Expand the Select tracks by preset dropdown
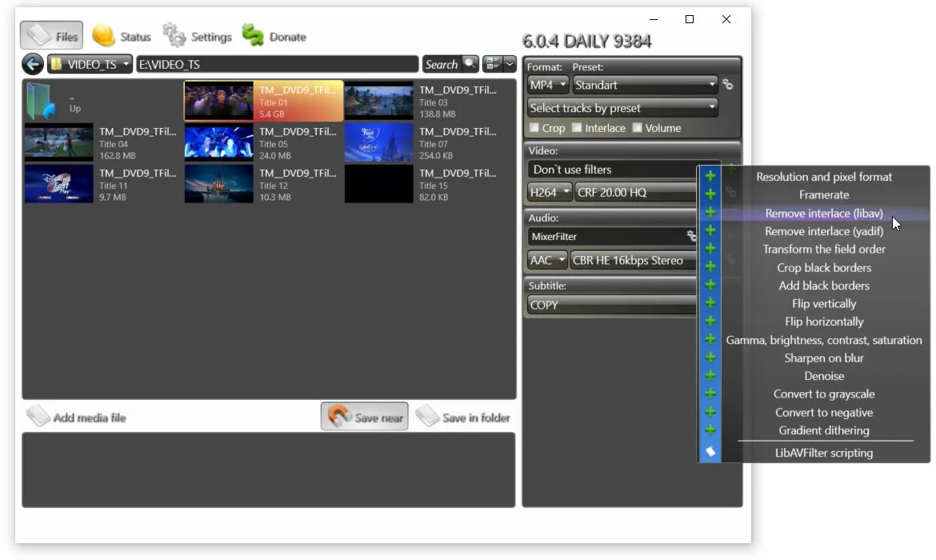 coord(622,107)
